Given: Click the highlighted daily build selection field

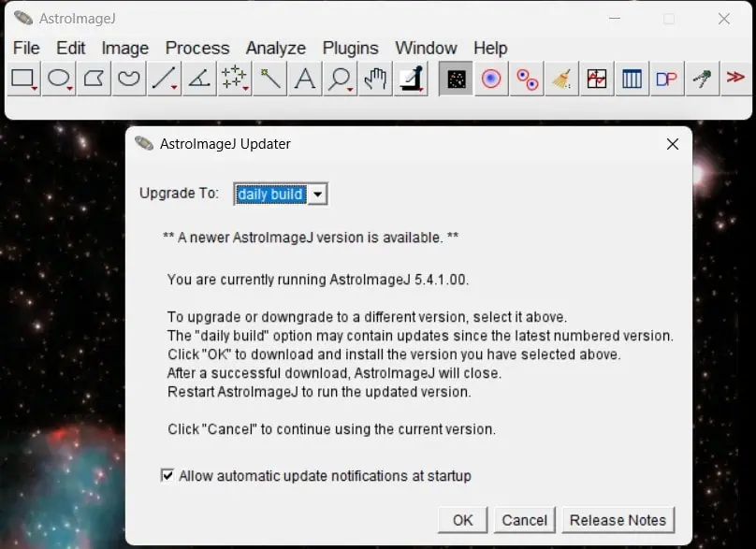Looking at the screenshot, I should (270, 195).
